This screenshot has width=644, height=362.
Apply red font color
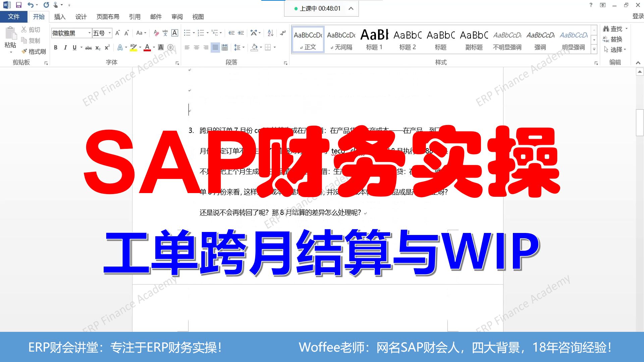pos(147,48)
